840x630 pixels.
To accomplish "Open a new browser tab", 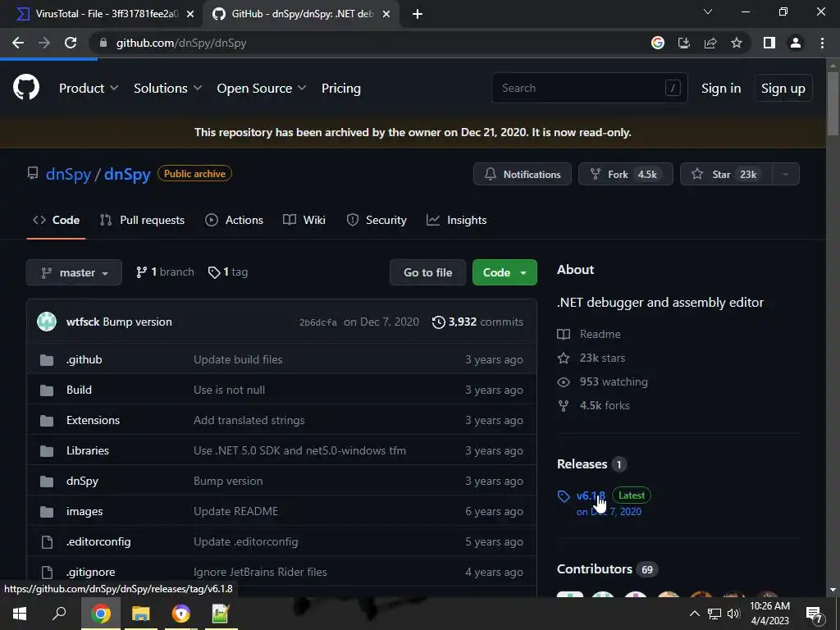I will pyautogui.click(x=418, y=14).
